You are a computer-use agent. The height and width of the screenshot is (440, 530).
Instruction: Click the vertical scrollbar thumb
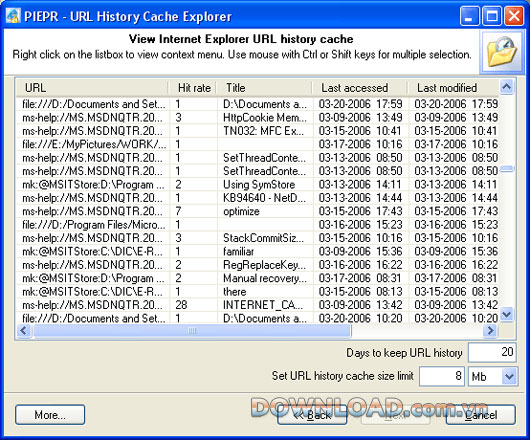(x=506, y=169)
